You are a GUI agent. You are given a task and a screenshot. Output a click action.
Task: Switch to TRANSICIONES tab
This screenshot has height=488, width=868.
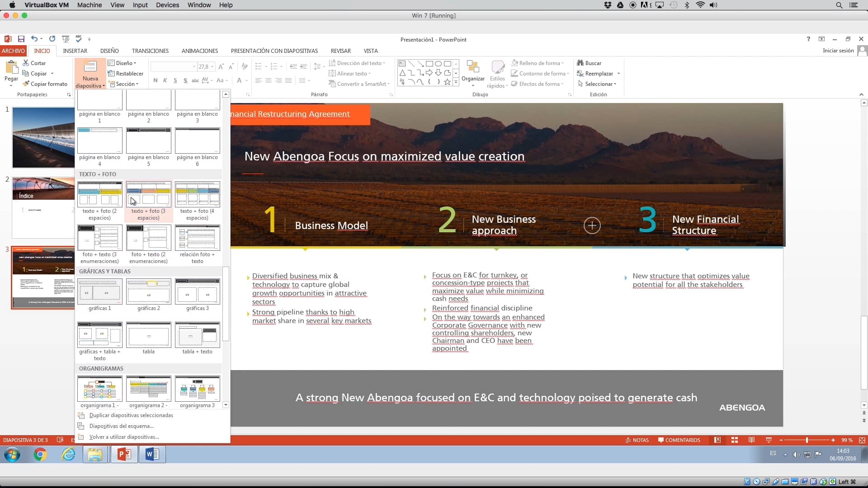(150, 51)
